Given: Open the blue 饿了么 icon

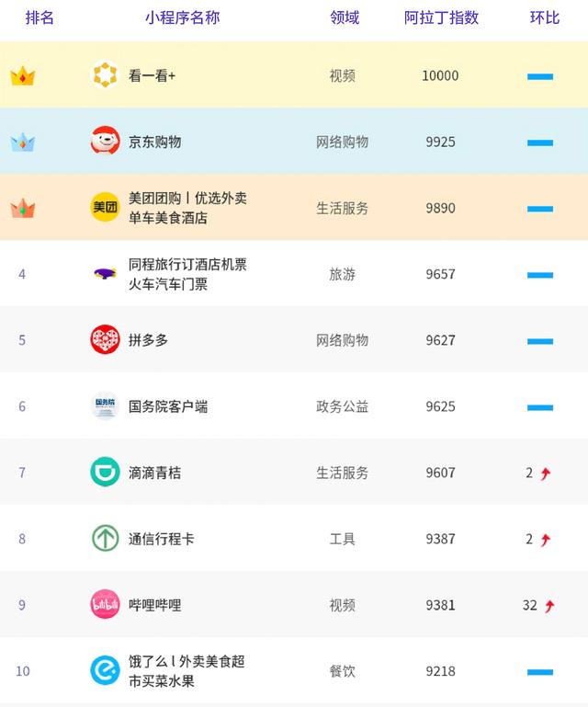Looking at the screenshot, I should (105, 671).
